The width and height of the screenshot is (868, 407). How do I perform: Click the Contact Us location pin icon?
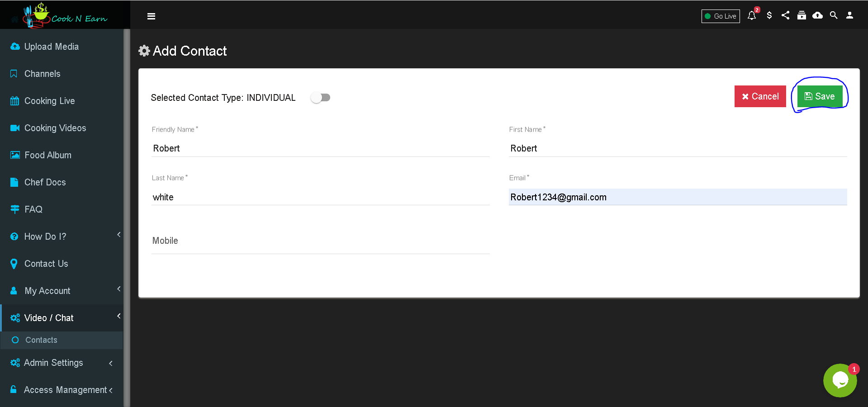[x=14, y=264]
